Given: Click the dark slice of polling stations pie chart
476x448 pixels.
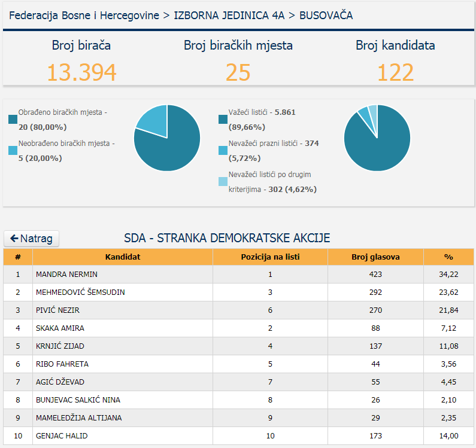Looking at the screenshot, I should coord(174,147).
